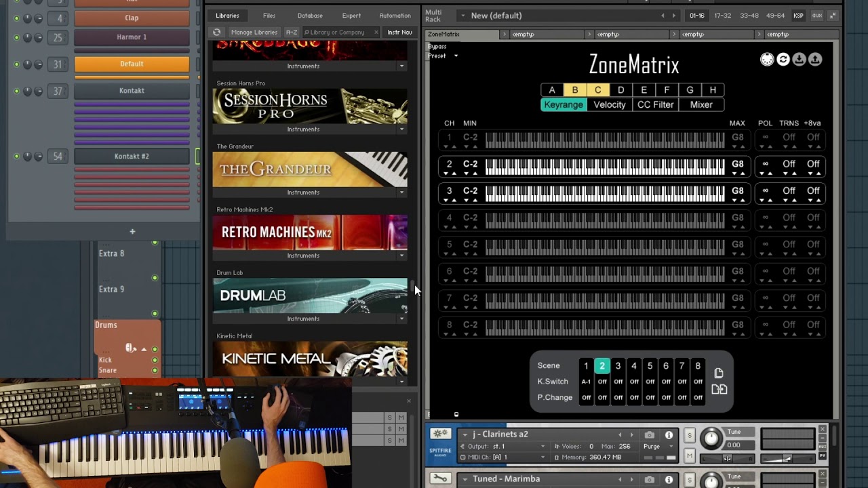The height and width of the screenshot is (488, 868).
Task: Open the CC Filter tab in ZoneMatrix
Action: pyautogui.click(x=655, y=104)
